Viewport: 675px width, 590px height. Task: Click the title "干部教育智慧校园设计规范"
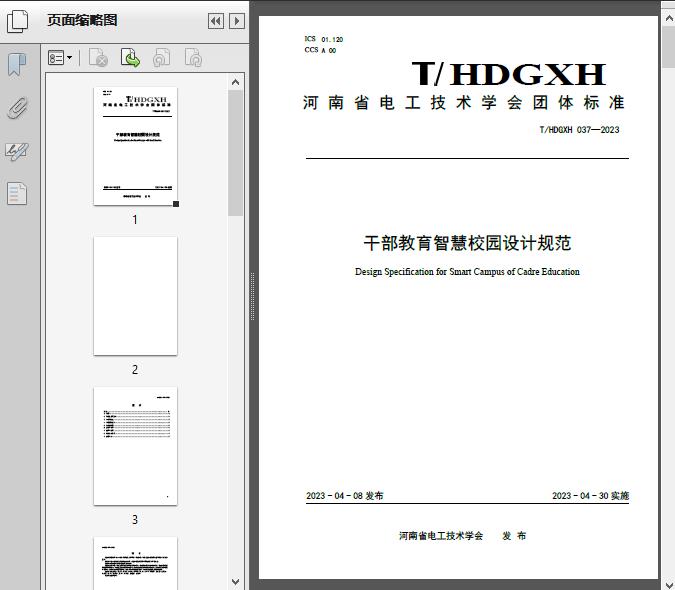[467, 243]
